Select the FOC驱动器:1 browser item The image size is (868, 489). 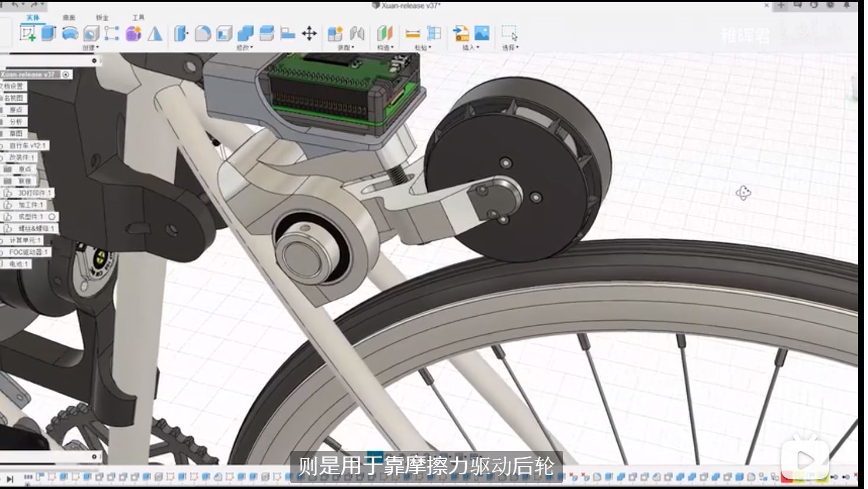click(x=28, y=252)
